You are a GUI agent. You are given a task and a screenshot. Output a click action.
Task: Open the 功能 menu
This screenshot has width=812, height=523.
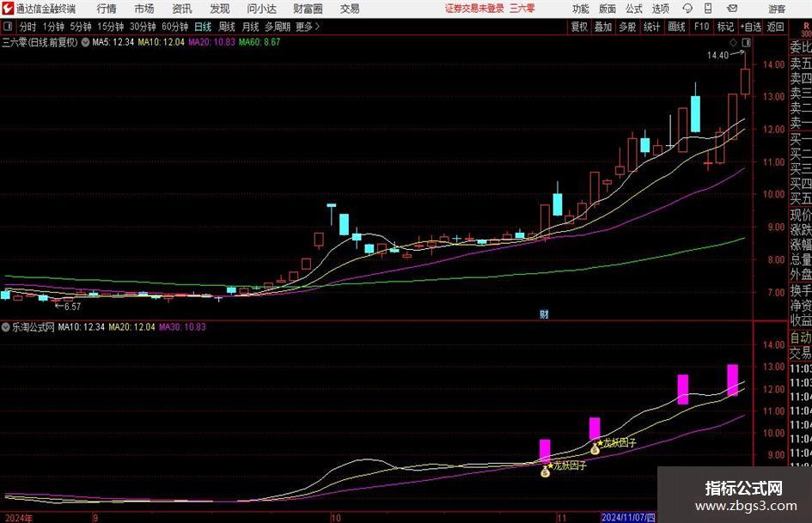pyautogui.click(x=581, y=9)
